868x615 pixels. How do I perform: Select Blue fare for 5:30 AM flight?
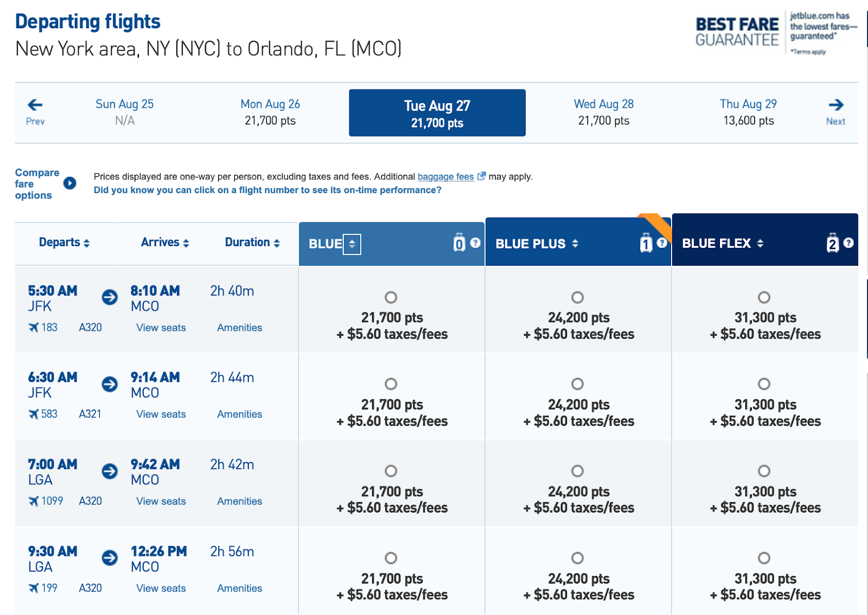391,297
